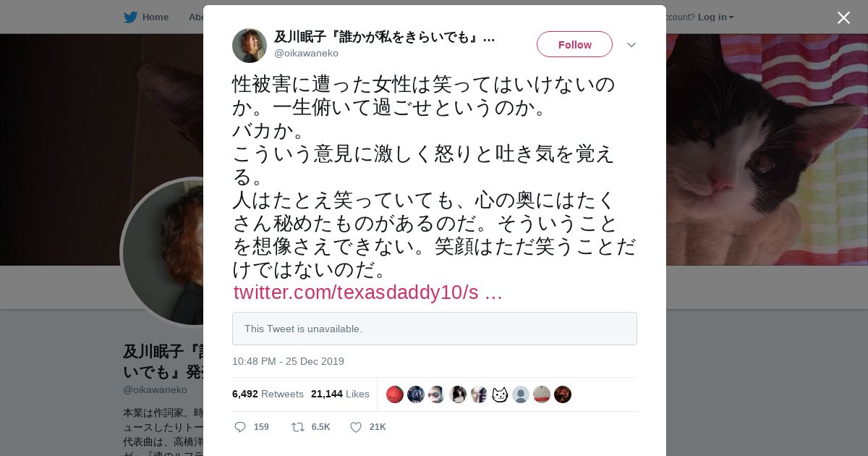This screenshot has width=868, height=456.
Task: View the 21,144 Likes list
Action: [x=340, y=394]
